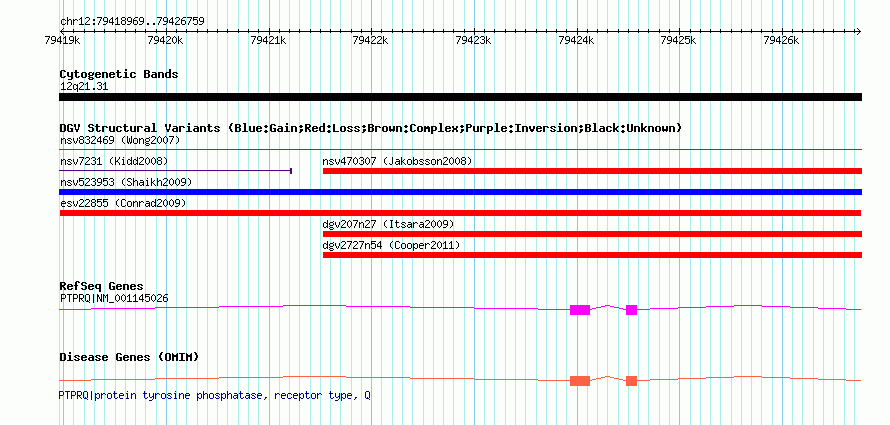Click the red dgv207n27 loss bar
This screenshot has height=425, width=890.
click(593, 234)
